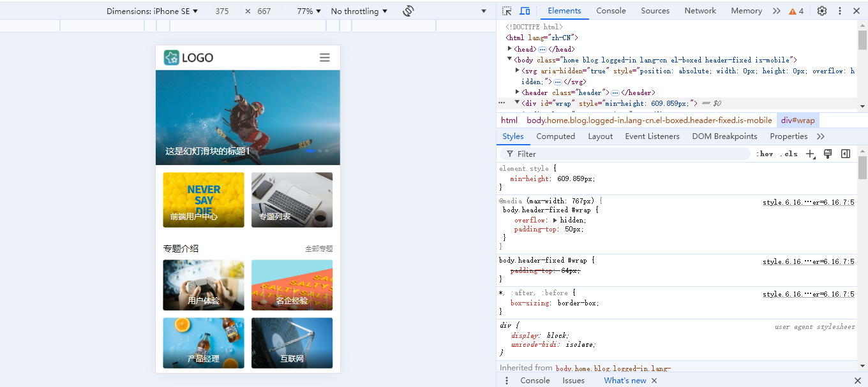Screen dimensions: 868x387
Task: Open the Computed styles tab
Action: click(555, 136)
